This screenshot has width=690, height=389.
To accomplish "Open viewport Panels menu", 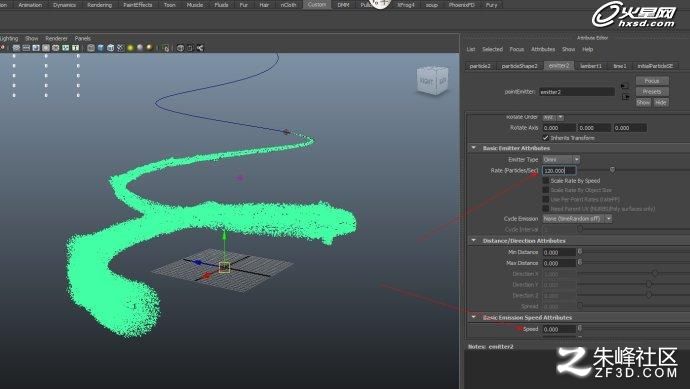I will click(82, 38).
